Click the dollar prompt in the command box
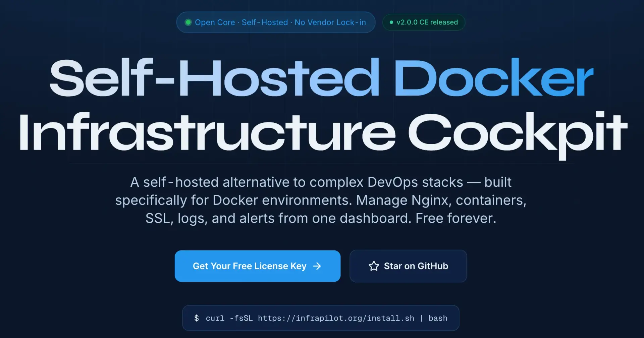The image size is (644, 338). (x=197, y=318)
